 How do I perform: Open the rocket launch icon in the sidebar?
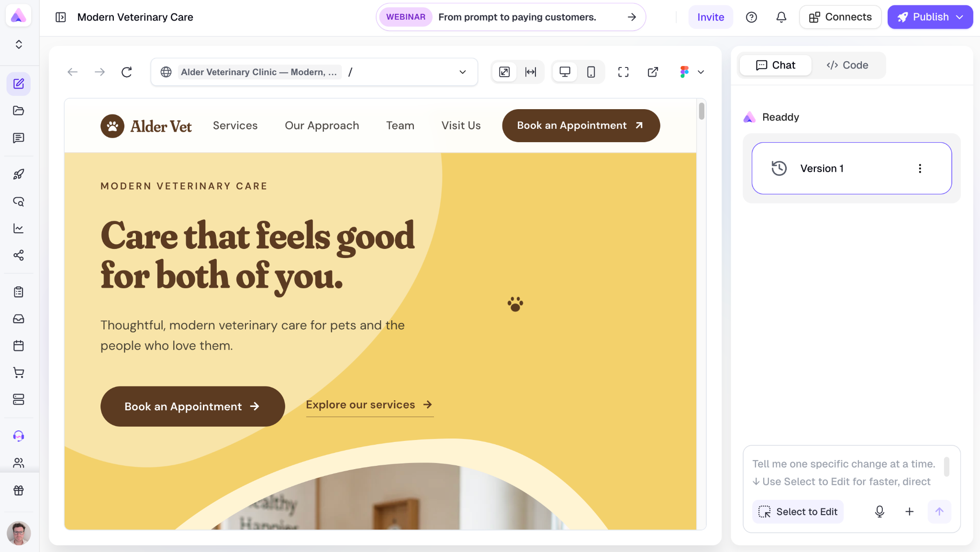point(19,174)
